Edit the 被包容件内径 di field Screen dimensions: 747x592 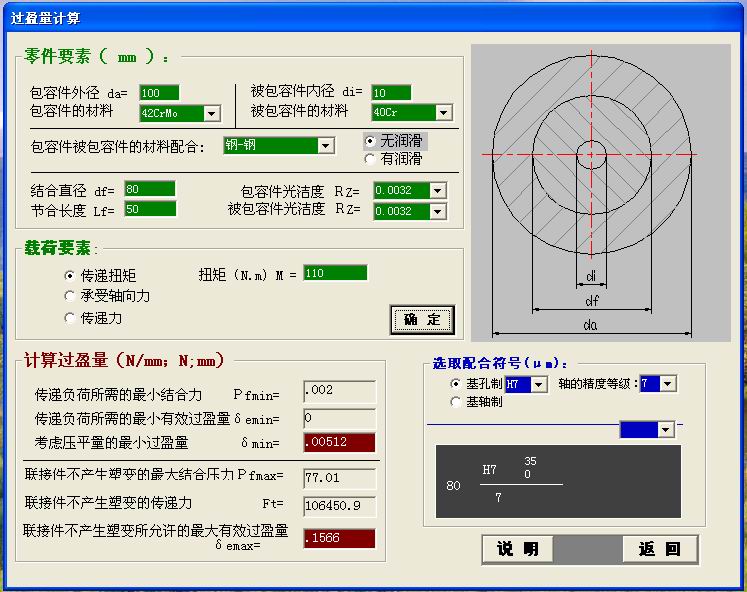click(x=391, y=92)
